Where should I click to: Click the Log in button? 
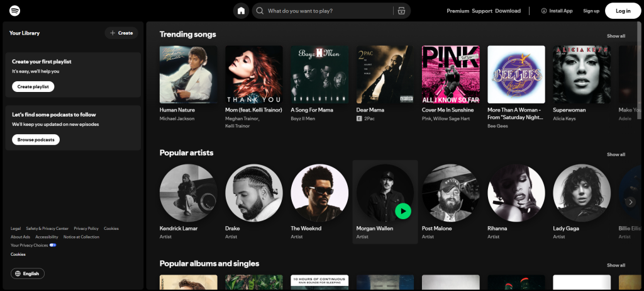coord(623,11)
